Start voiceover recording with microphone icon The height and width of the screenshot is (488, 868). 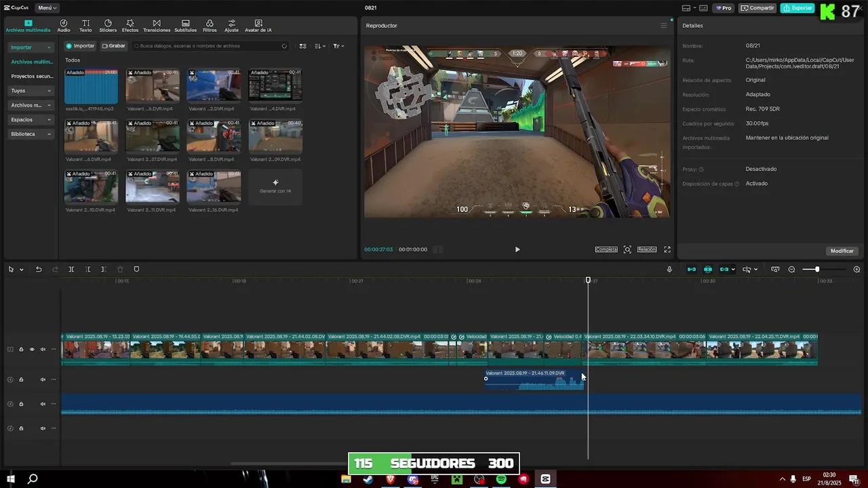coord(669,270)
